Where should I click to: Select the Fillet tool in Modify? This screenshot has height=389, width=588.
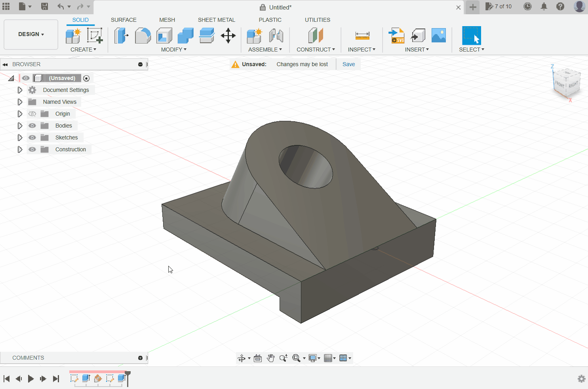coord(143,36)
